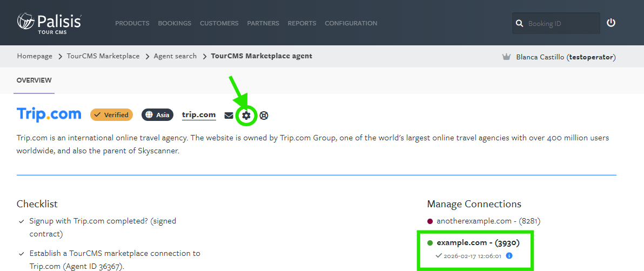Open the PARTNERS menu

[x=263, y=23]
